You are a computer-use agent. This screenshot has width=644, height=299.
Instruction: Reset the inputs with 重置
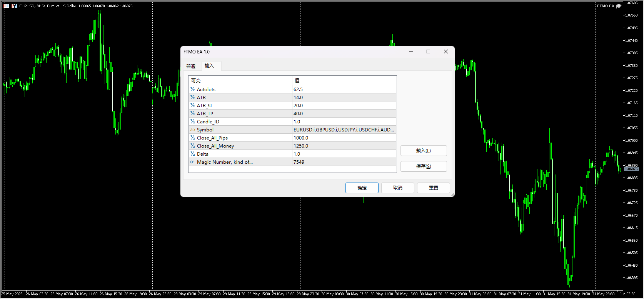pos(434,188)
